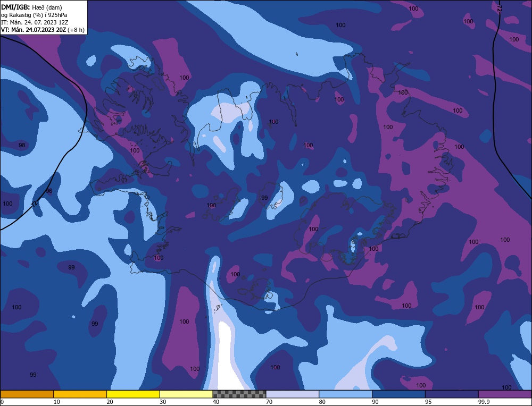Click the legend tick label '90'

[x=375, y=402]
